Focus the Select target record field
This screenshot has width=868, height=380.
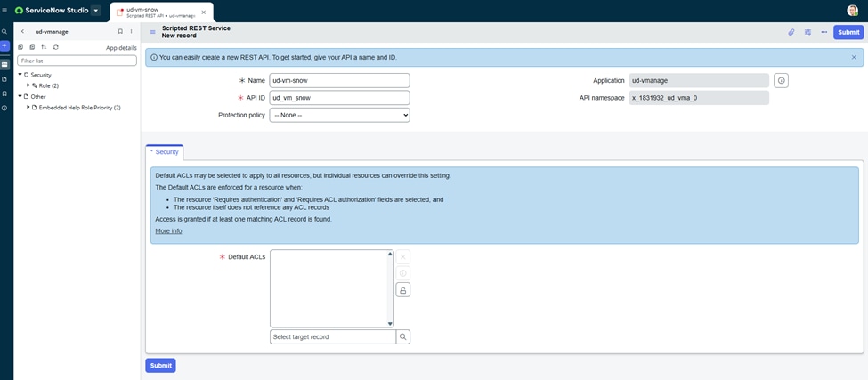(333, 337)
